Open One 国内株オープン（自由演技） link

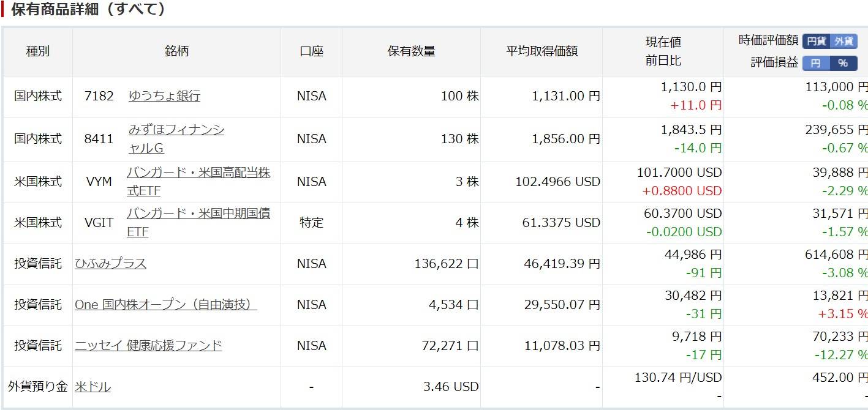[165, 305]
